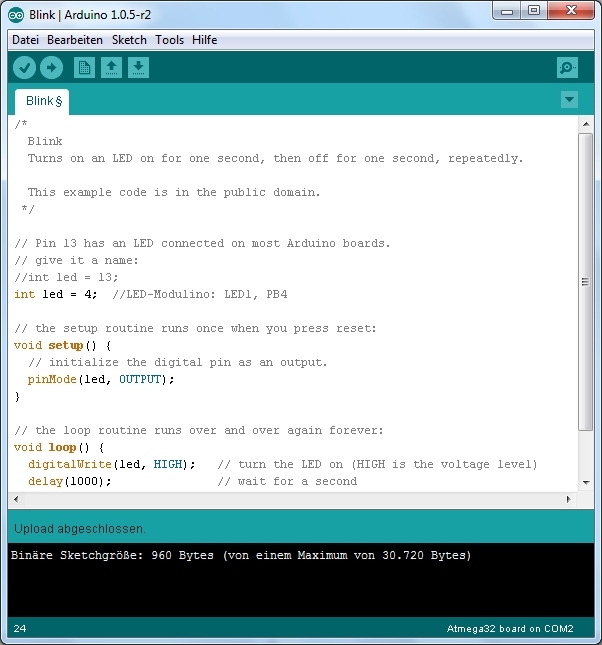Expand the tab options dropdown arrow
Screen dimensions: 602x645
tap(569, 99)
